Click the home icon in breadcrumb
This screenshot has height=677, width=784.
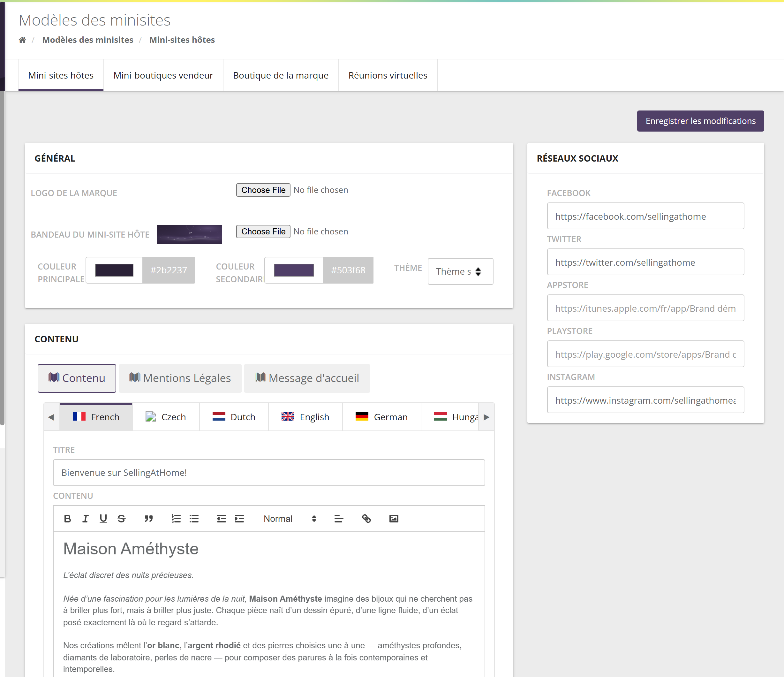22,40
